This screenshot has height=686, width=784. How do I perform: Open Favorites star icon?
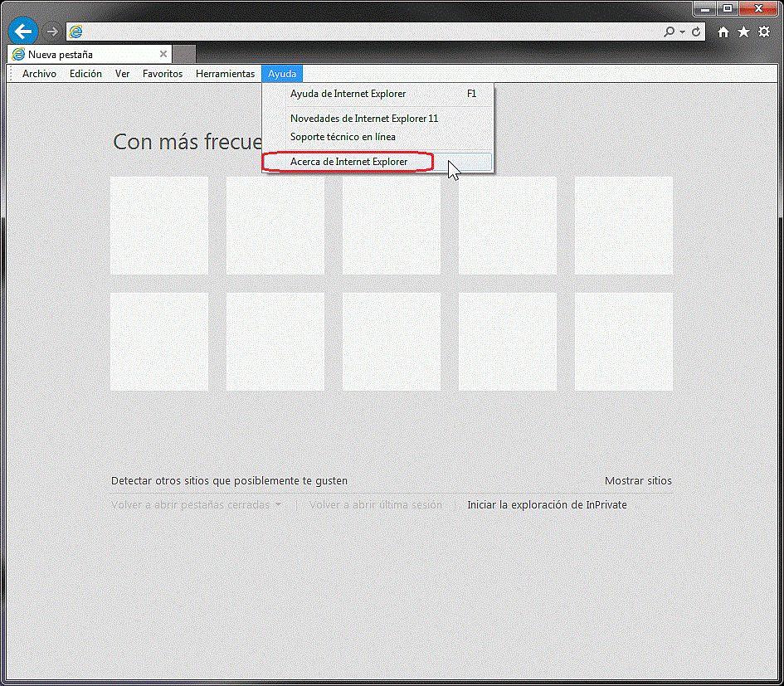(x=743, y=32)
